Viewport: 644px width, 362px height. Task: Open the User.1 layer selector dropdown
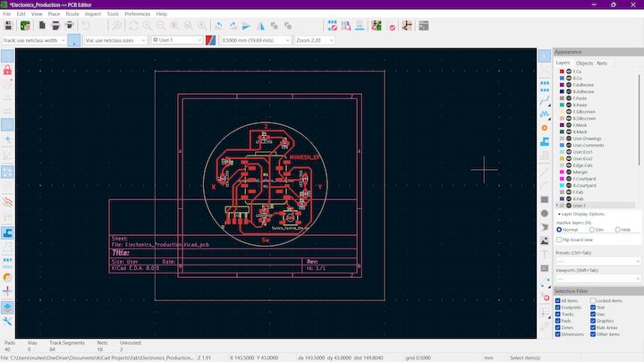click(x=176, y=40)
